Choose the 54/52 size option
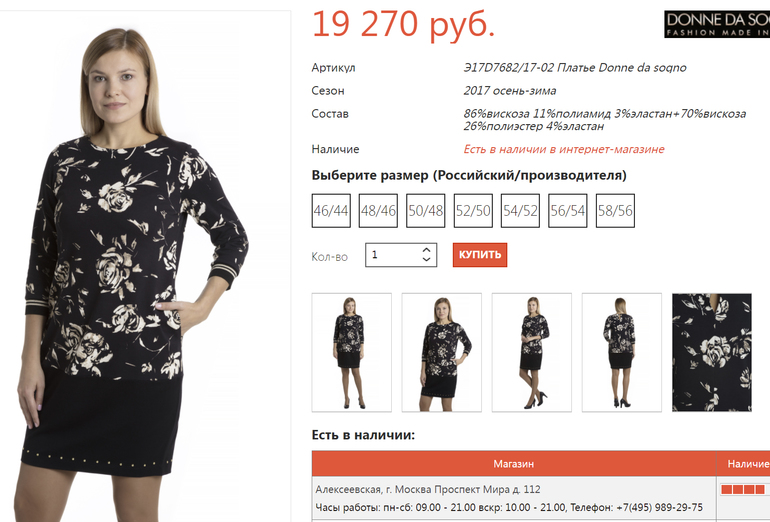The height and width of the screenshot is (522, 770). (520, 211)
